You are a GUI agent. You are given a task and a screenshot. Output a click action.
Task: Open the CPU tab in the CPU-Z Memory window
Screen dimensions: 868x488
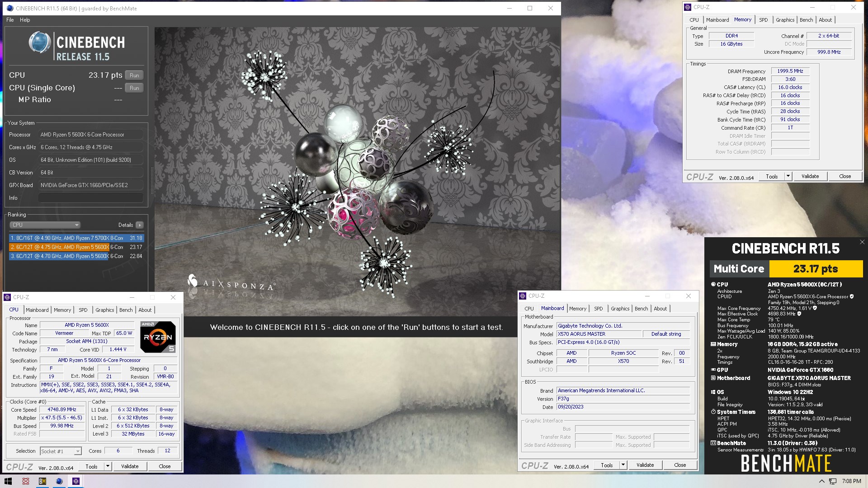coord(694,20)
